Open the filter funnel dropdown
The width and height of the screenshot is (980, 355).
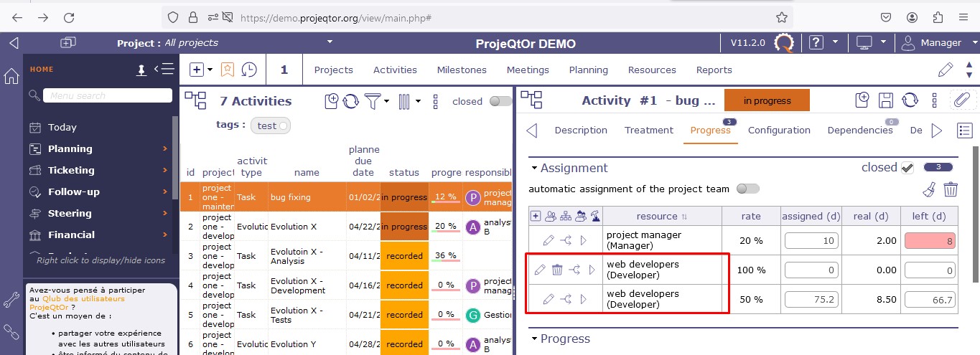(x=376, y=101)
